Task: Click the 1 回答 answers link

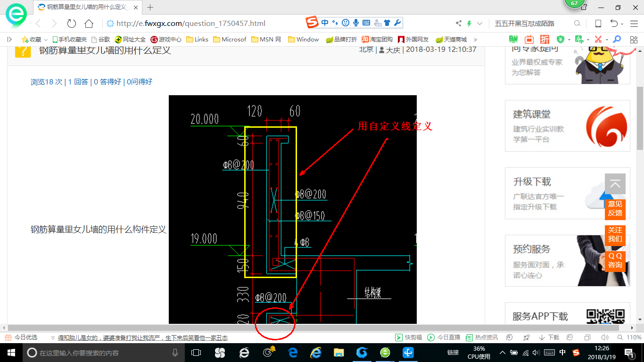Action: pos(78,82)
